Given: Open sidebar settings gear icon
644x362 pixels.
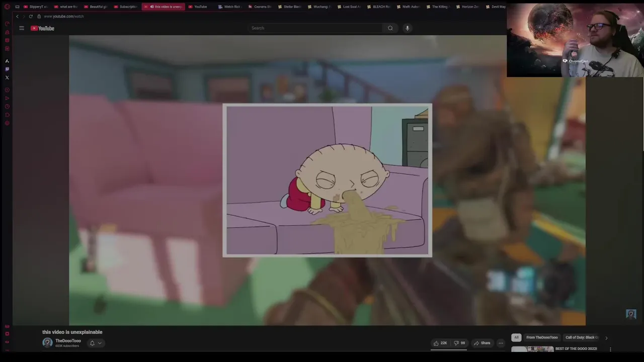Looking at the screenshot, I should point(7,123).
